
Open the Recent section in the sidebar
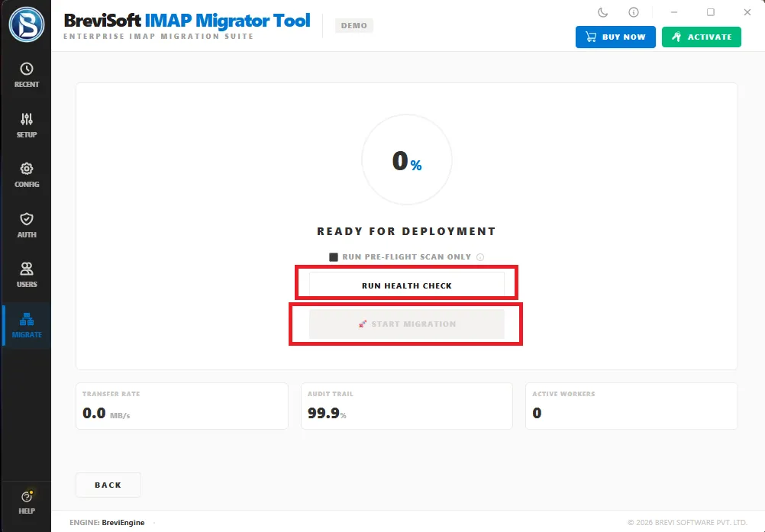[27, 76]
